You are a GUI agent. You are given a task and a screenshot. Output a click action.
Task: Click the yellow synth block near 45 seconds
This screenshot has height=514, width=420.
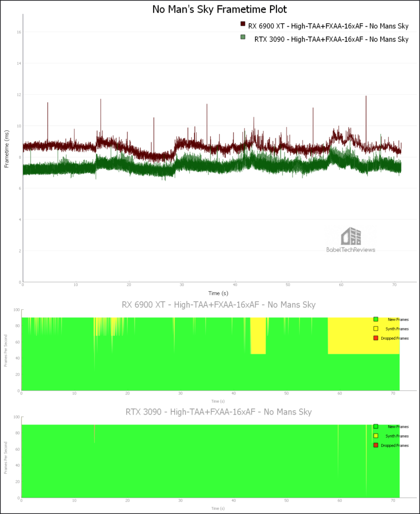tap(258, 335)
